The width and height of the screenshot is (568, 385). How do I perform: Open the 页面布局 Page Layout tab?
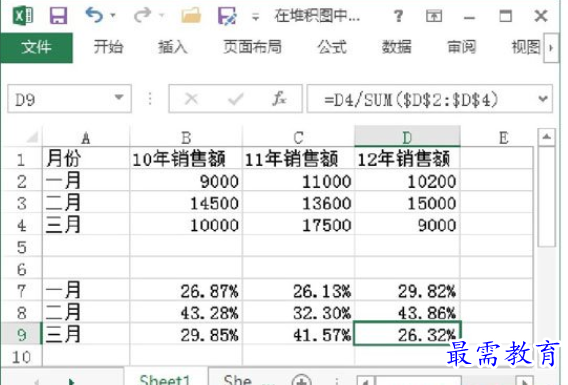[252, 47]
